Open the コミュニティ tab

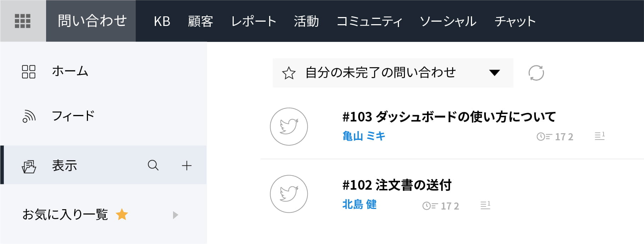pos(369,21)
